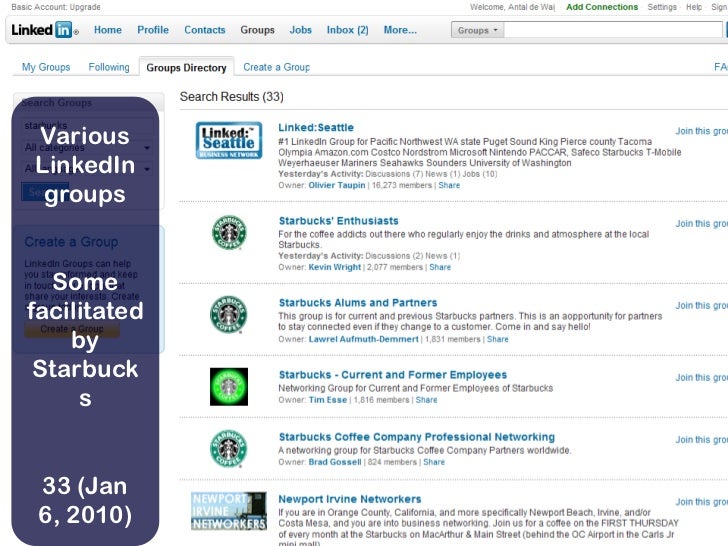The image size is (728, 546).
Task: Open the Contacts menu
Action: pos(205,30)
